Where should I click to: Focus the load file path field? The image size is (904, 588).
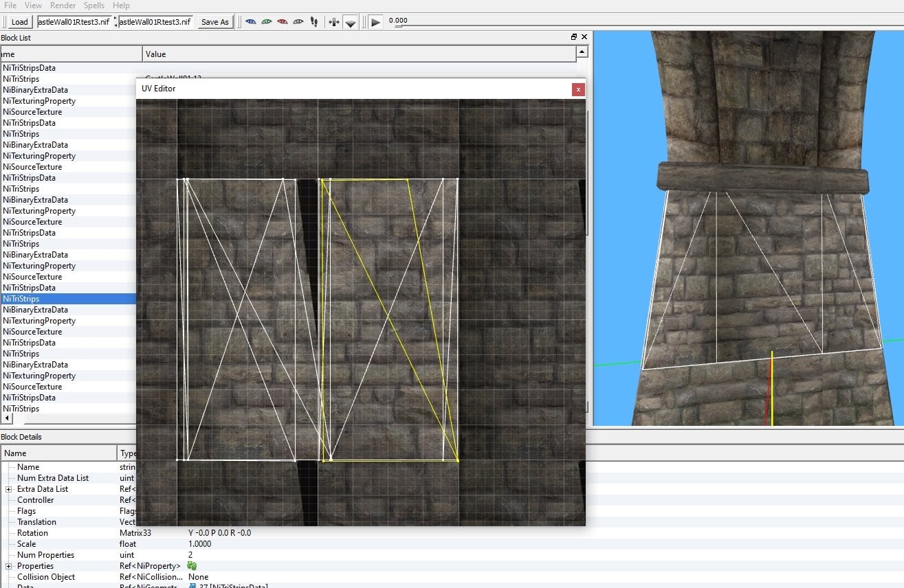pos(74,21)
